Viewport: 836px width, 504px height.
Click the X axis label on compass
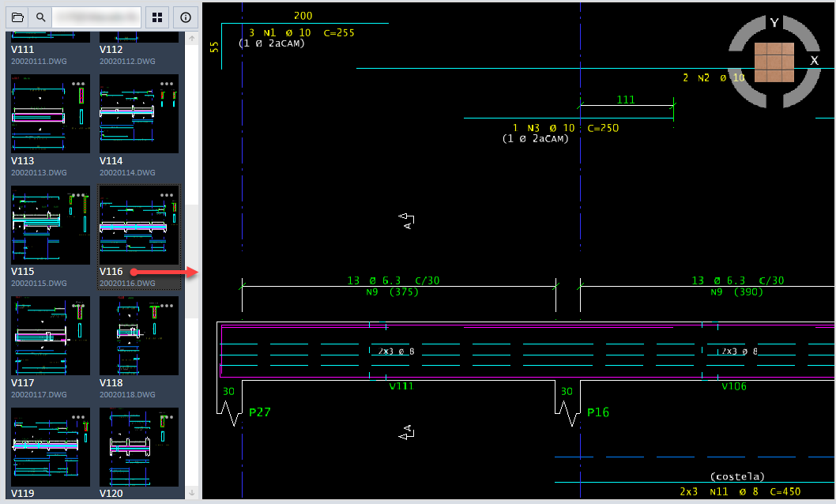(814, 60)
